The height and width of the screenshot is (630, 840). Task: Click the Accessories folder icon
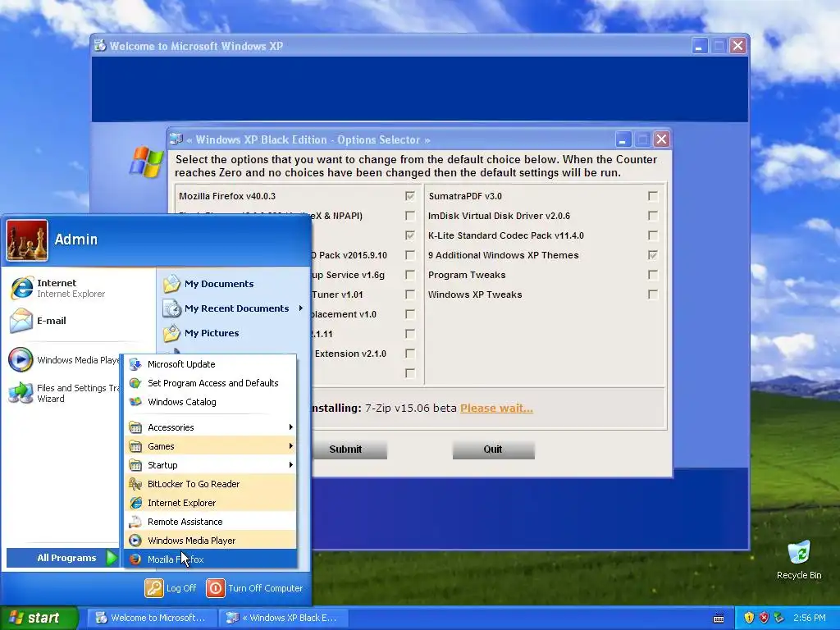click(x=135, y=427)
